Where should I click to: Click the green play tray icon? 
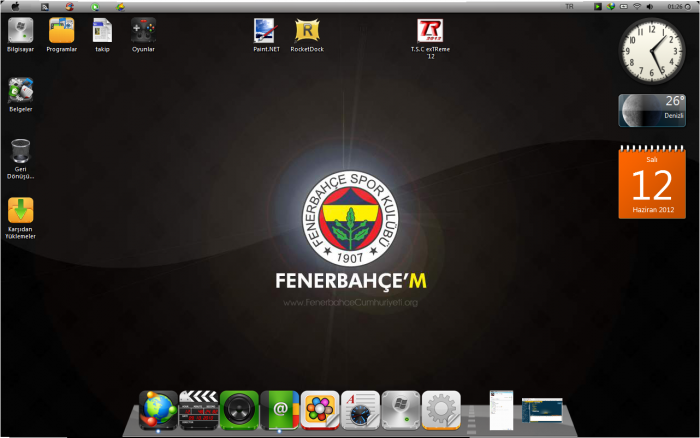(597, 7)
